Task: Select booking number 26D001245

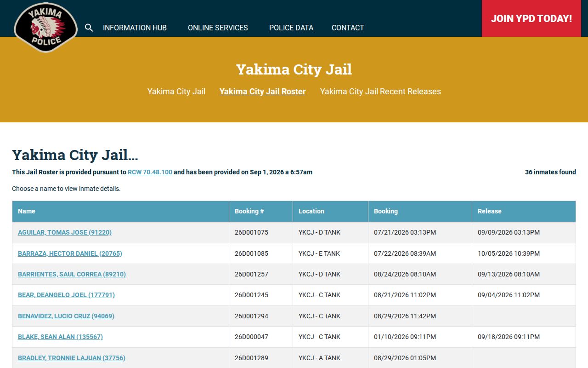Action: click(x=251, y=295)
